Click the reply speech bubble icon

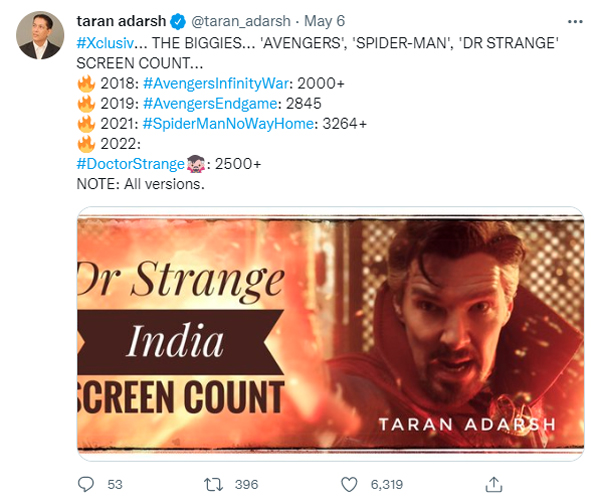[x=85, y=483]
